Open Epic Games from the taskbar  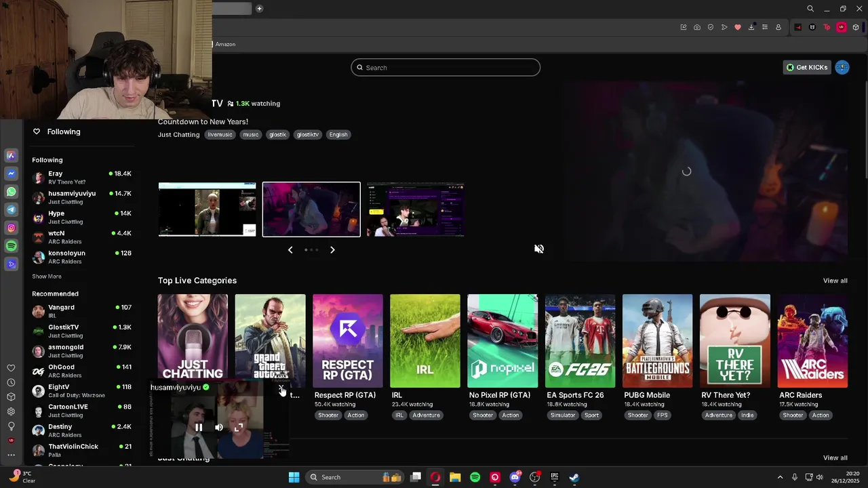pos(554,477)
